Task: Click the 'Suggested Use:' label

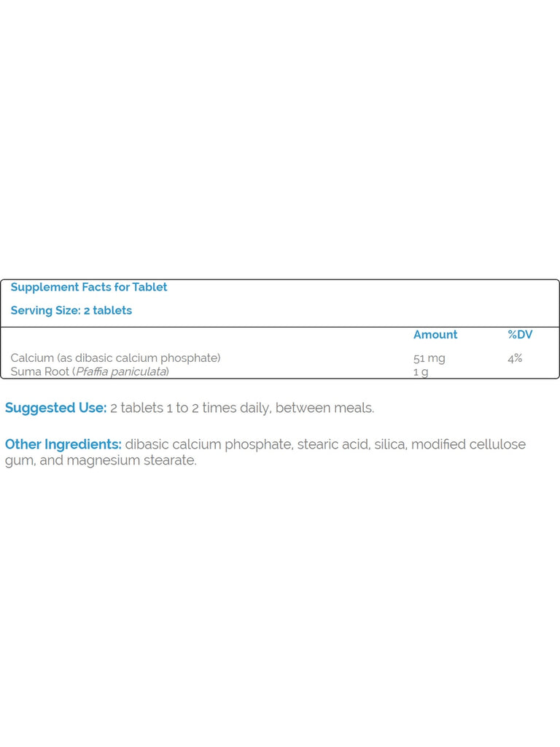Action: 55,408
